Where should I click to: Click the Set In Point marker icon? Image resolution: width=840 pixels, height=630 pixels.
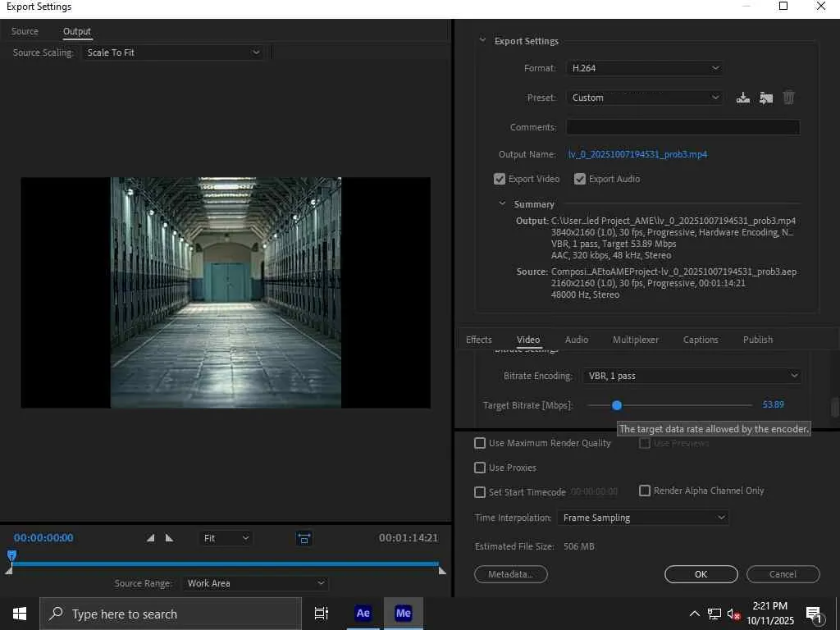coord(150,538)
